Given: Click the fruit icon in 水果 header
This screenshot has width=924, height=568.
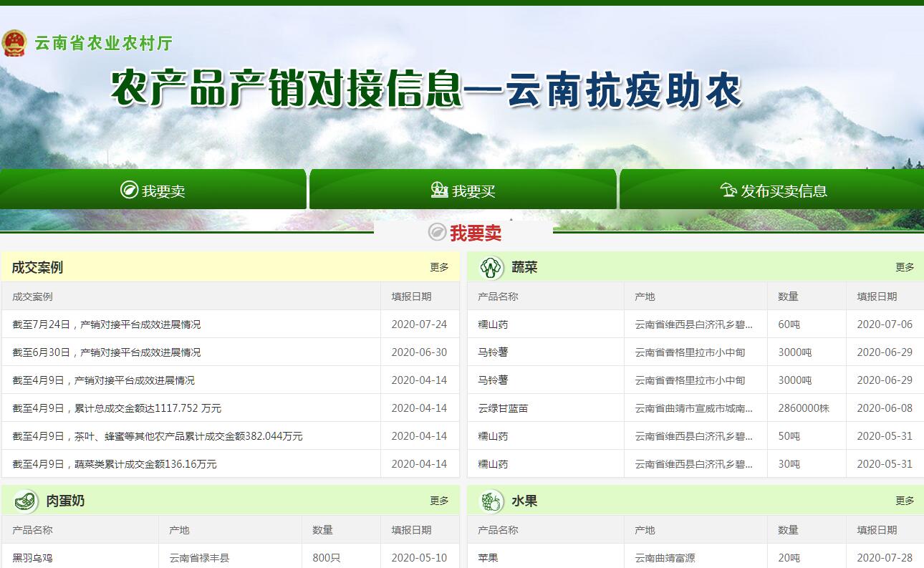Looking at the screenshot, I should coord(491,501).
